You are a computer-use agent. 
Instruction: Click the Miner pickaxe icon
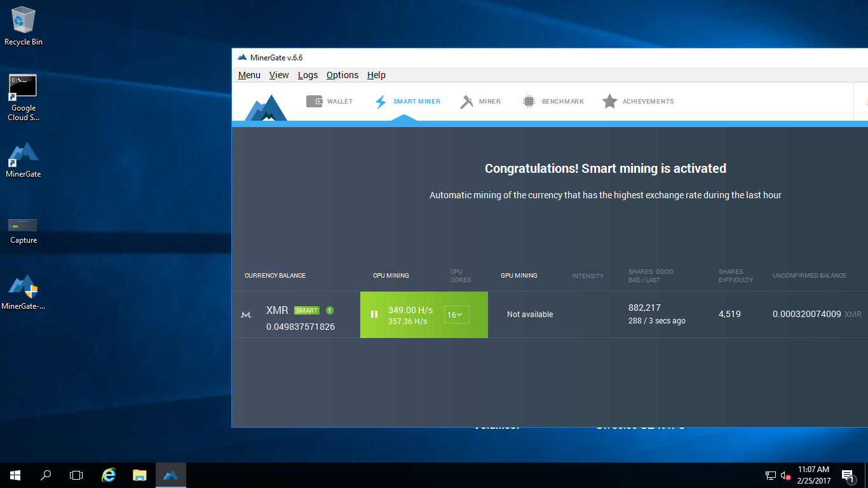pos(467,102)
